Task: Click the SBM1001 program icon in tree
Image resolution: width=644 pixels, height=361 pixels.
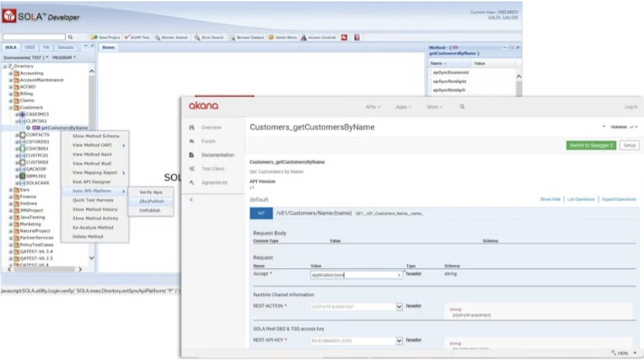Action: (x=23, y=176)
